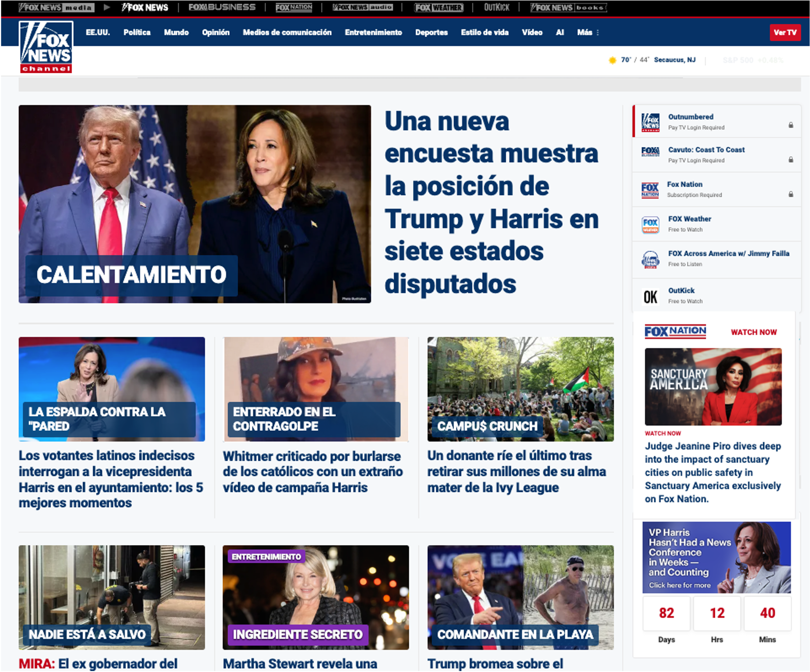This screenshot has height=672, width=810.
Task: Open Fox Business logo in top bar
Action: [x=222, y=7]
